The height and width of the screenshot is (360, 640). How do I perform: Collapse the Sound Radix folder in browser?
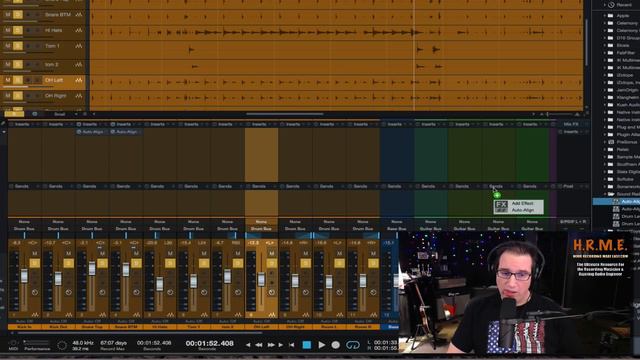click(605, 194)
